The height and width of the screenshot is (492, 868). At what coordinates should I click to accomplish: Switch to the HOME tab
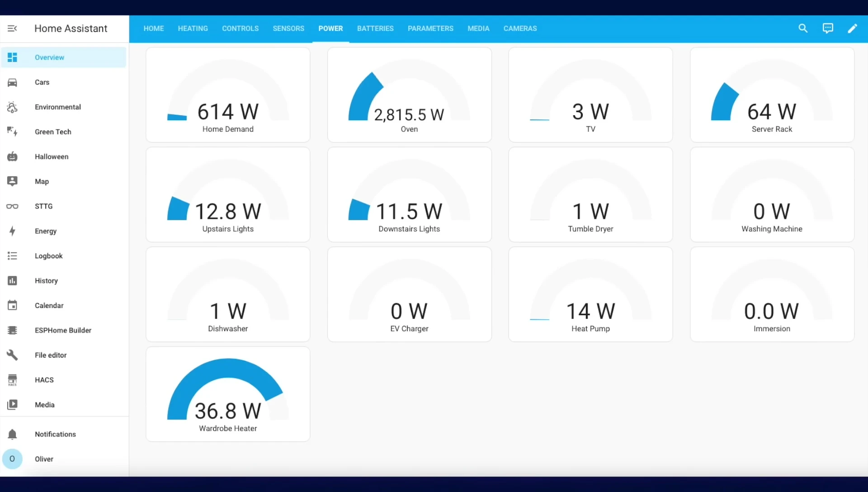pos(154,28)
